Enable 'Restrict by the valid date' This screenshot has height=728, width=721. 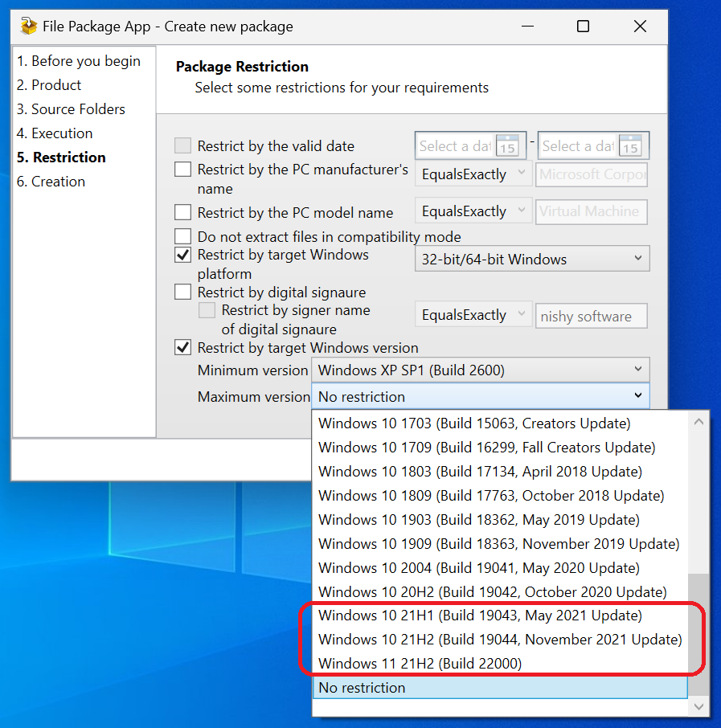click(182, 145)
